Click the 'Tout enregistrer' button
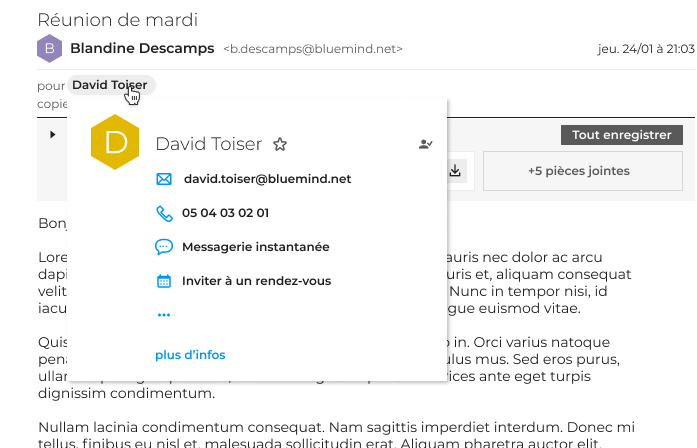The height and width of the screenshot is (448, 697). pos(621,135)
